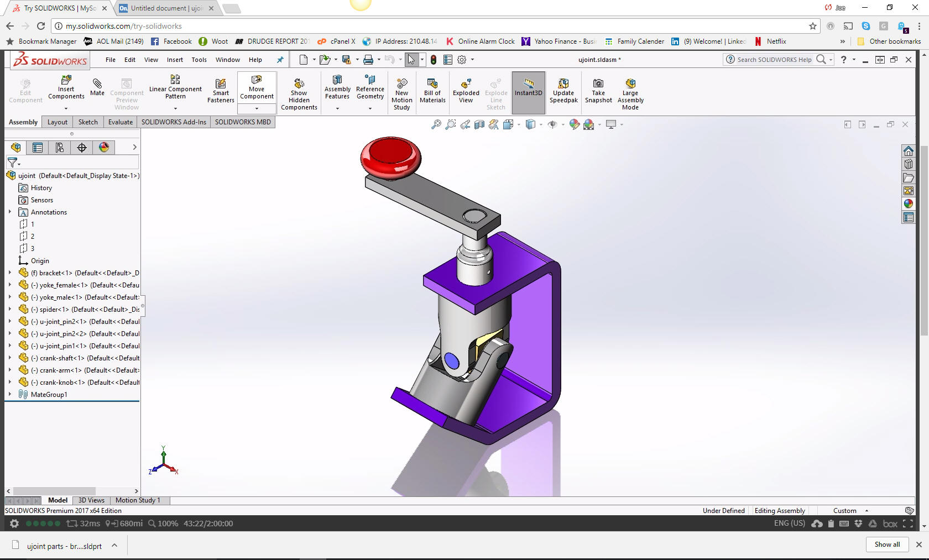
Task: Expand the bracket<1> tree node
Action: [10, 273]
